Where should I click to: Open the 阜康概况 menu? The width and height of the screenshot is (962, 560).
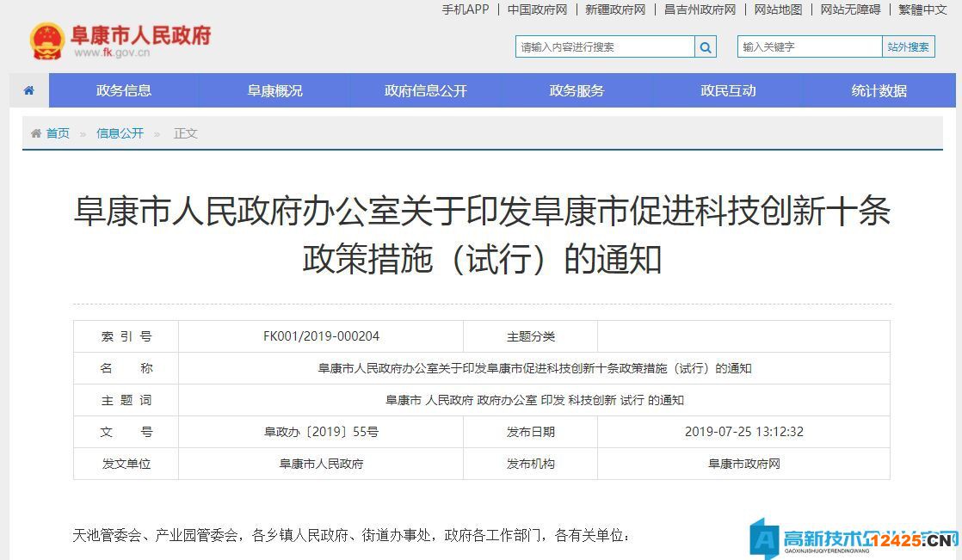275,90
